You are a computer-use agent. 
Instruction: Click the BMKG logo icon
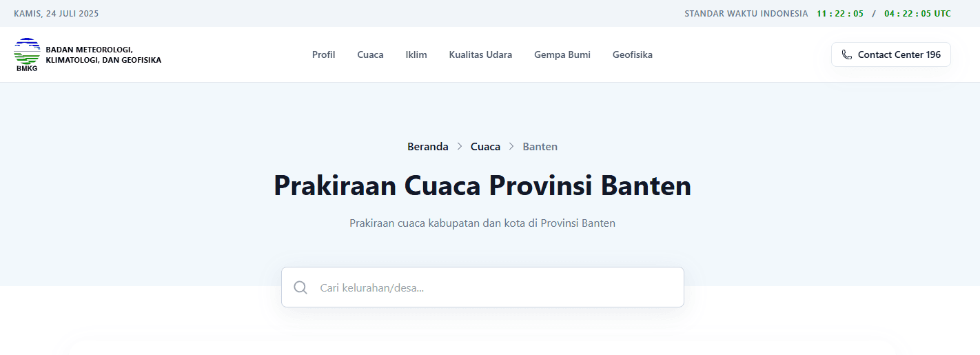pos(27,54)
